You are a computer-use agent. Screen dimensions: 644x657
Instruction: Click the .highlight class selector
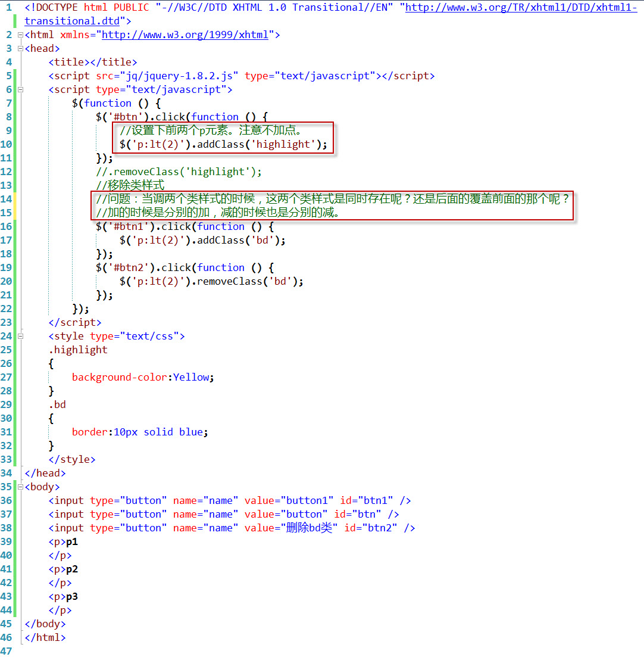point(78,350)
